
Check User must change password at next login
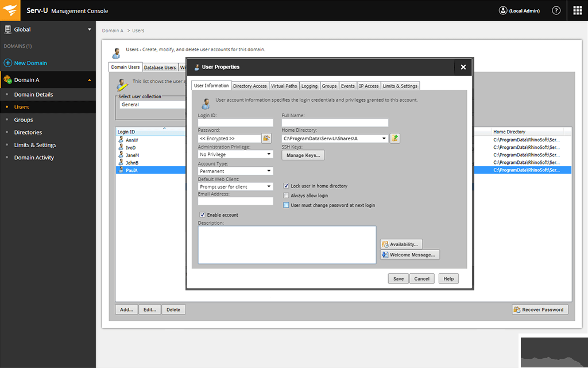tap(286, 205)
